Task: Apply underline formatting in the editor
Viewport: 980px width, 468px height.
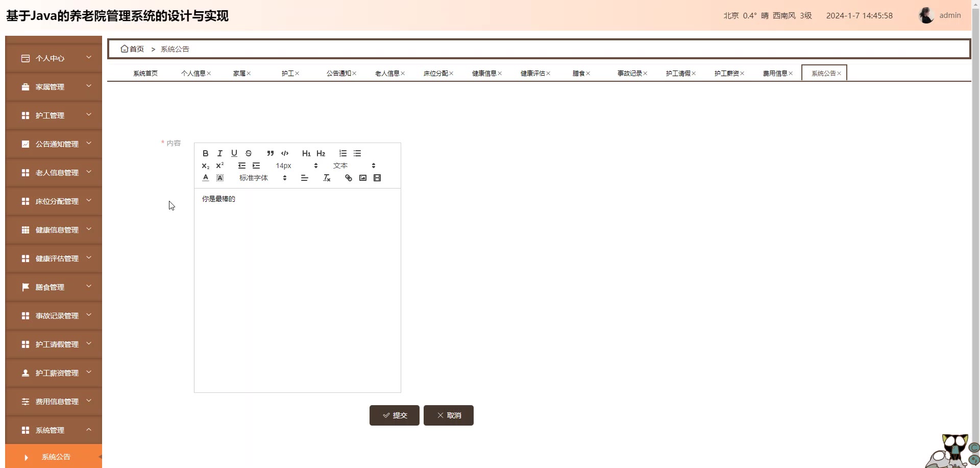Action: coord(234,153)
